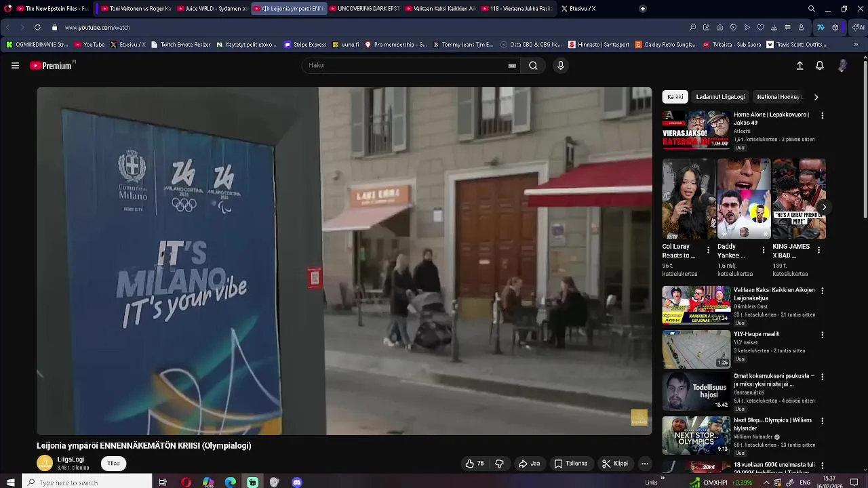Reload the page in browser toolbar
Image resolution: width=868 pixels, height=488 pixels.
[x=37, y=27]
